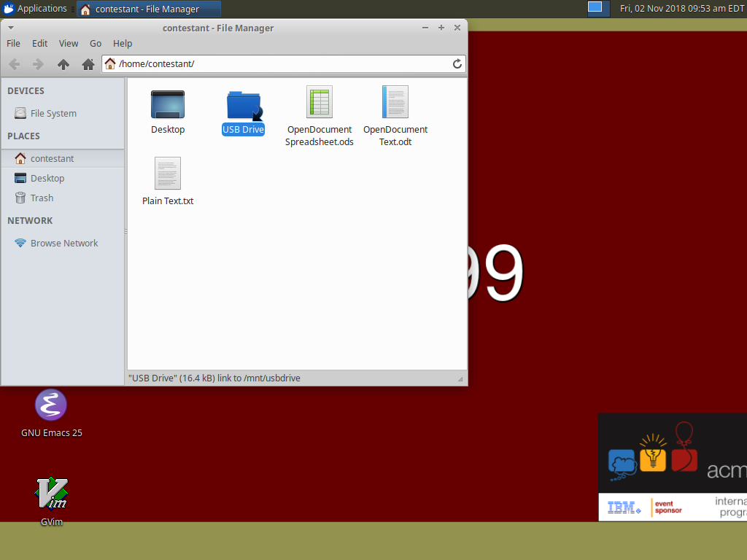Open the View menu
747x560 pixels.
69,43
